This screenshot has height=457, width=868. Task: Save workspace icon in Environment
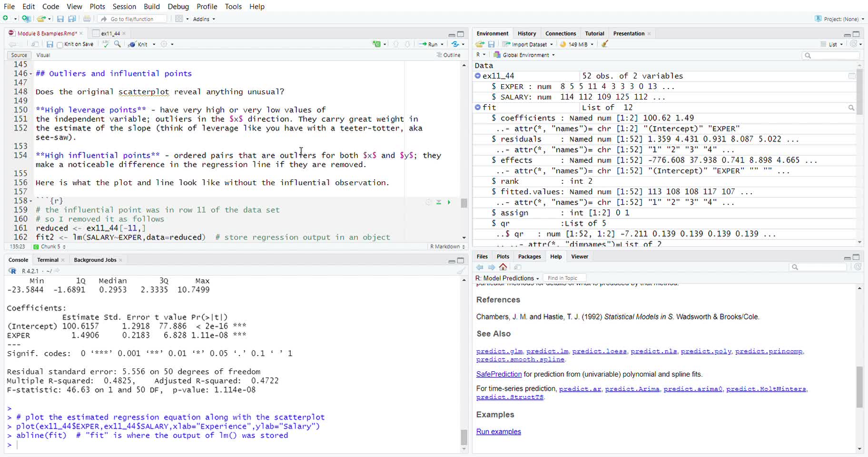491,44
